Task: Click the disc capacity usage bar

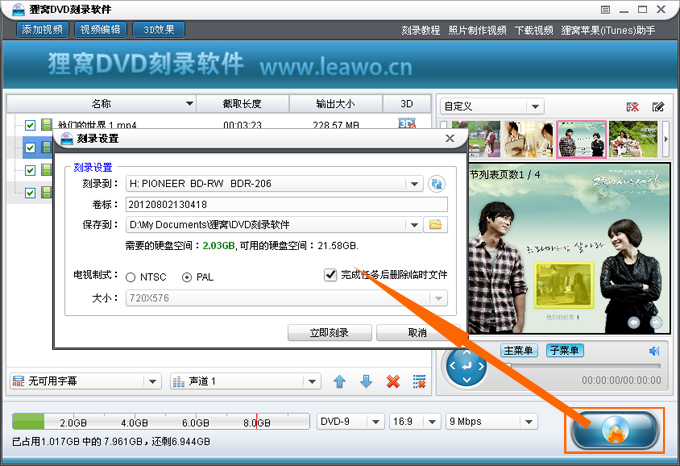Action: tap(160, 421)
